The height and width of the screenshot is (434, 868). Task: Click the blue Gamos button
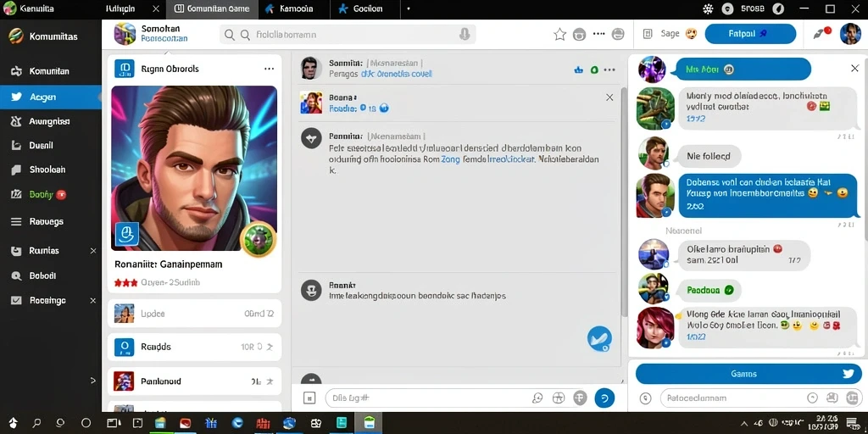point(746,374)
